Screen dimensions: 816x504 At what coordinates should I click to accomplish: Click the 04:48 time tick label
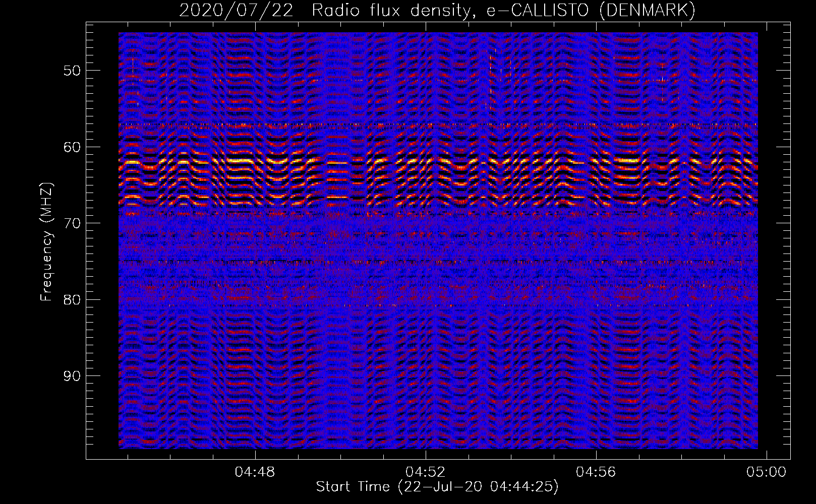[255, 472]
